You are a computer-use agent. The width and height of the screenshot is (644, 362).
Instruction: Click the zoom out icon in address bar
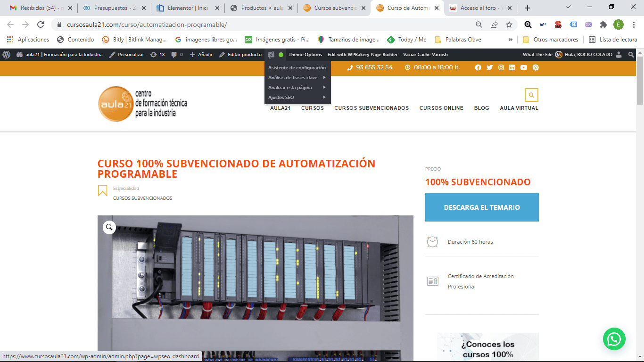pos(479,25)
